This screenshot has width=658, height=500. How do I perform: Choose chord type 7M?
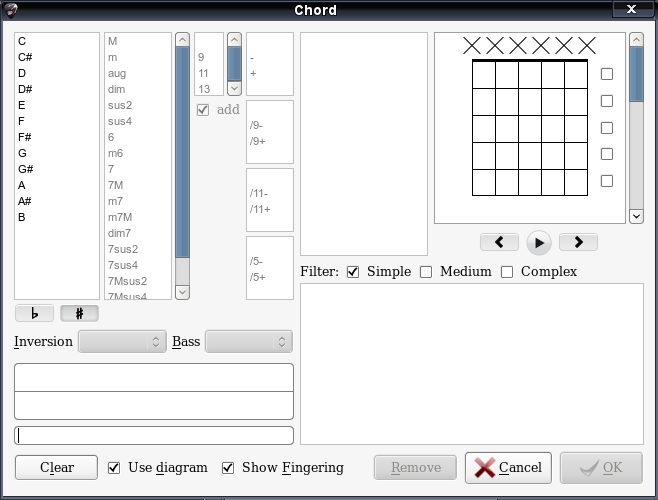click(x=138, y=185)
